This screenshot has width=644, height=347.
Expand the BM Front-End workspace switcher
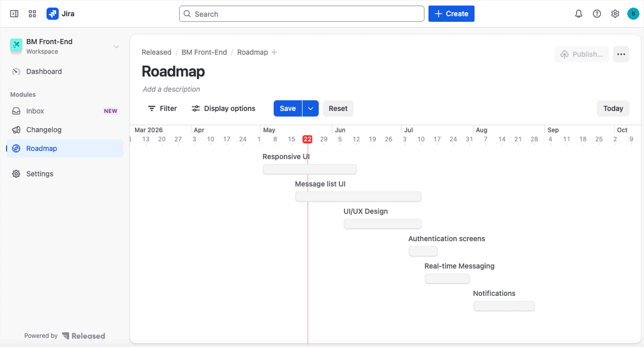click(x=116, y=47)
